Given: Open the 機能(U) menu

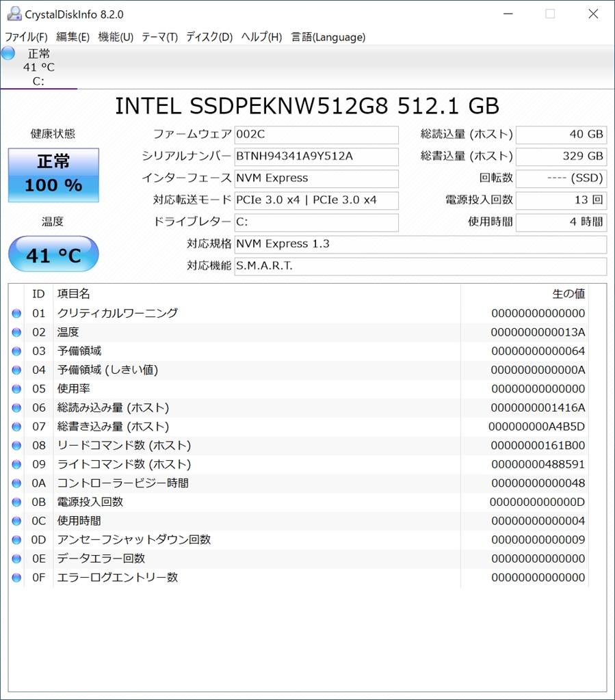Looking at the screenshot, I should [116, 37].
